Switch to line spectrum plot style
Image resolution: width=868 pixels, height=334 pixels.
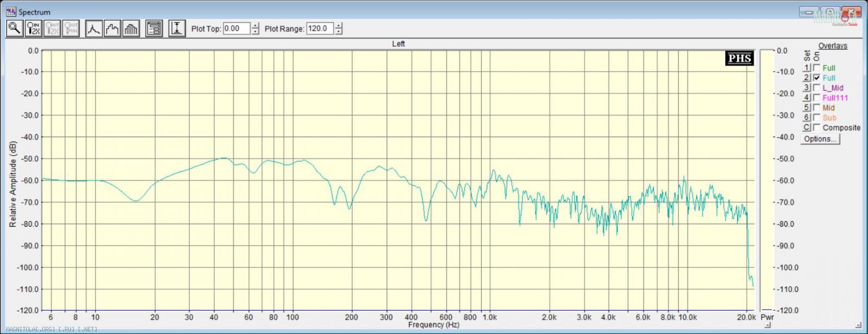(94, 28)
